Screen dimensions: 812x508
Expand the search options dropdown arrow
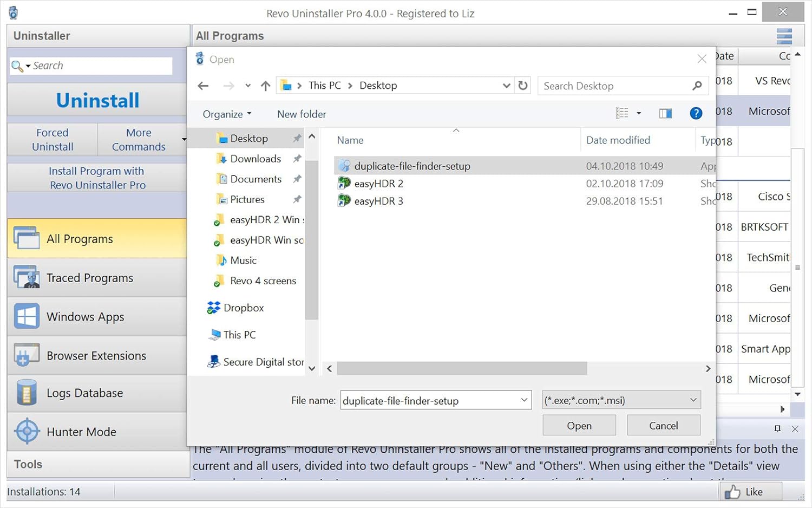(x=28, y=66)
